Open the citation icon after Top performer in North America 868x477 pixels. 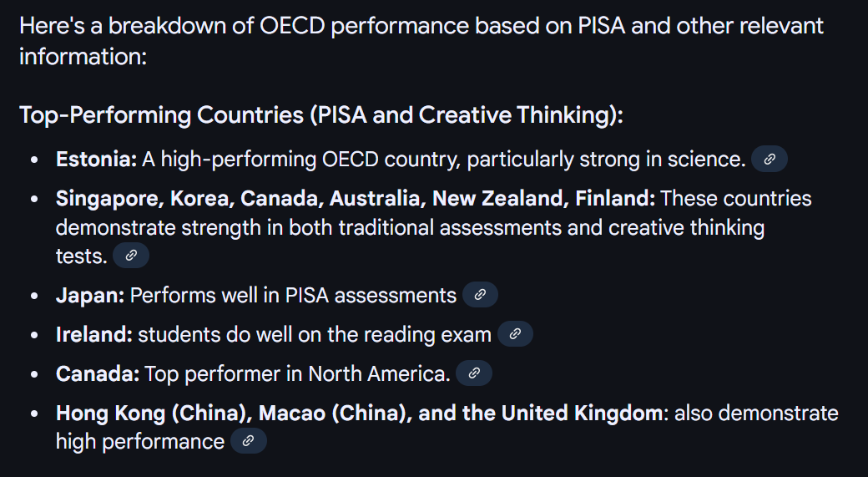(x=474, y=373)
